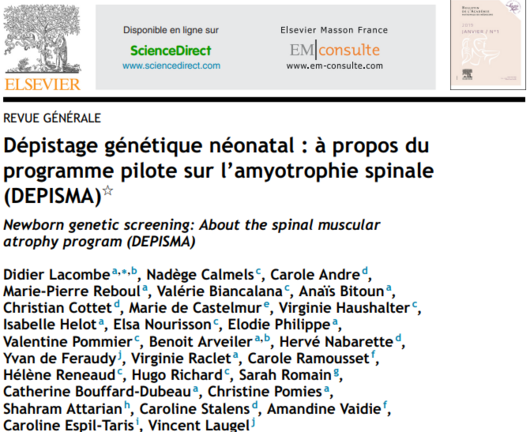Image resolution: width=530 pixels, height=432 pixels.
Task: Click the star footnote after DEPISMA
Action: (x=107, y=190)
